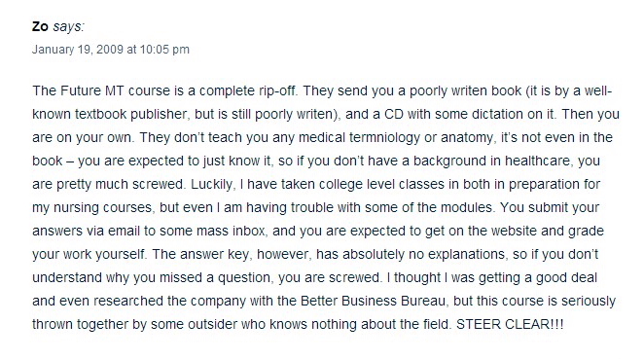Click the text "STEER CLEAR!!!"

point(510,324)
